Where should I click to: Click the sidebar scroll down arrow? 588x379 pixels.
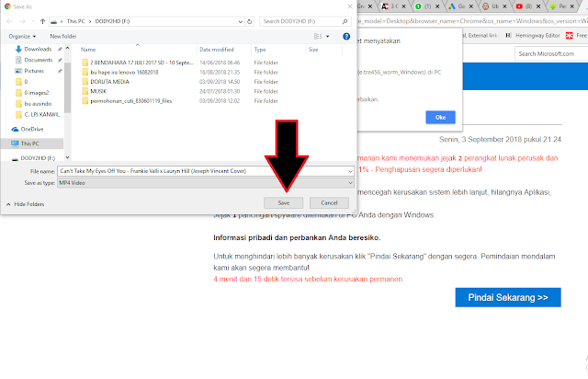click(67, 157)
